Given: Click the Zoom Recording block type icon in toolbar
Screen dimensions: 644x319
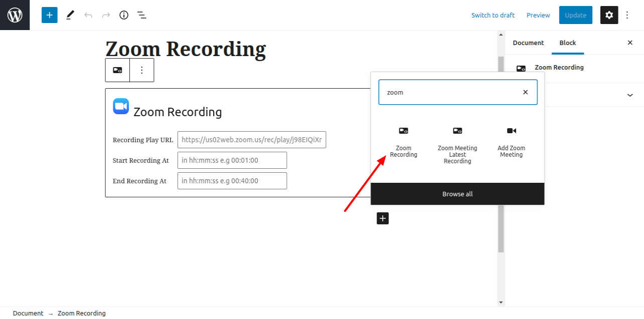Looking at the screenshot, I should point(117,70).
